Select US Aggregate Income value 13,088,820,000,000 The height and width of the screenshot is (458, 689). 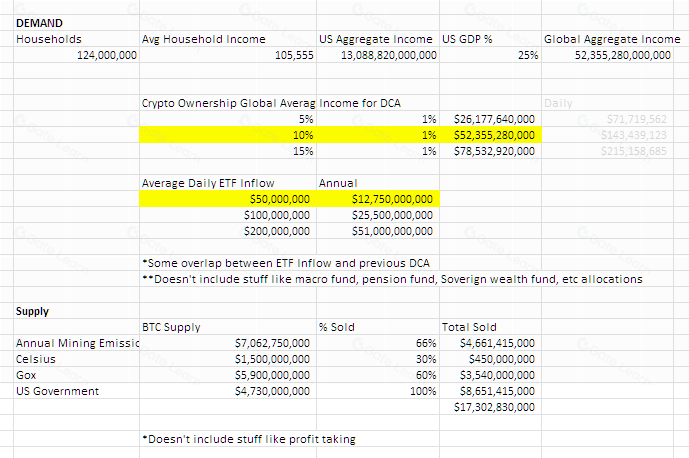coord(378,55)
